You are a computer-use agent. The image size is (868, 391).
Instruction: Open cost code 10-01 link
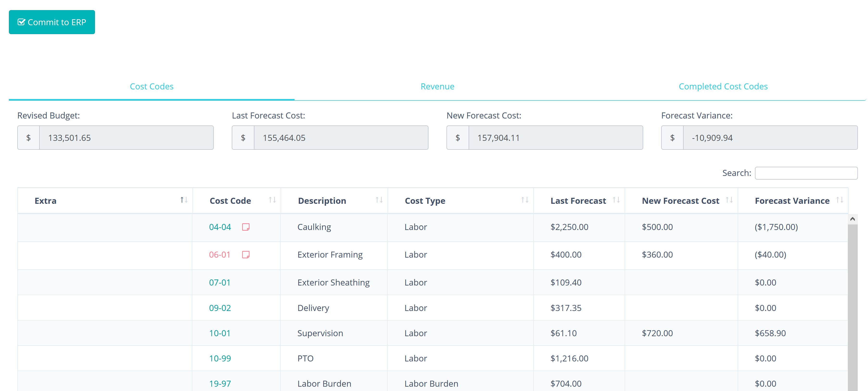coord(220,333)
